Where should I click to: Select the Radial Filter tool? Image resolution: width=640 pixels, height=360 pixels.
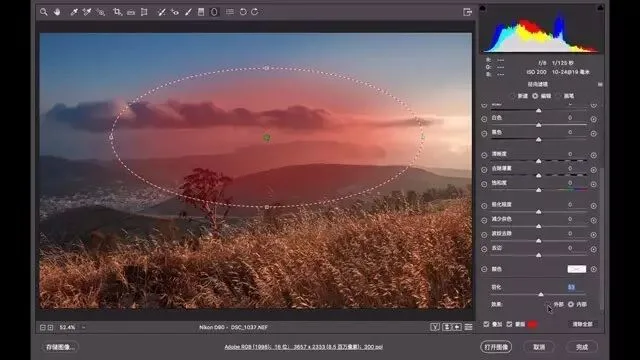click(214, 12)
